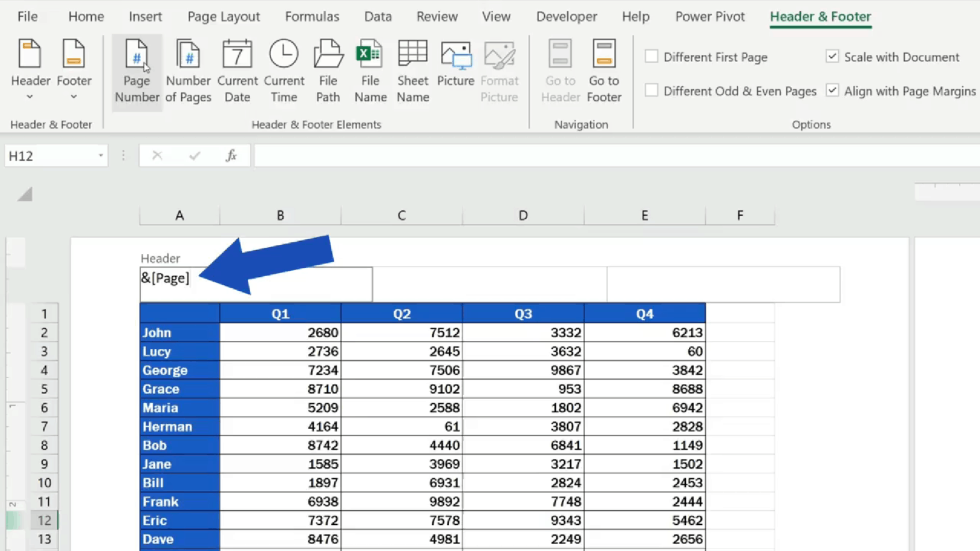Switch to the Page Layout tab
Screen dimensions: 980x551
[223, 17]
